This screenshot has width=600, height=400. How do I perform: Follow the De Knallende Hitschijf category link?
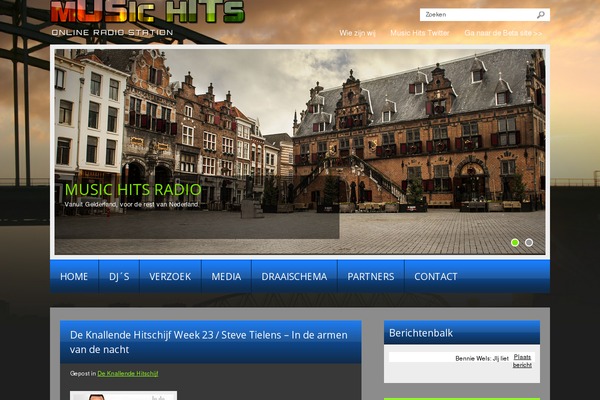pyautogui.click(x=128, y=374)
